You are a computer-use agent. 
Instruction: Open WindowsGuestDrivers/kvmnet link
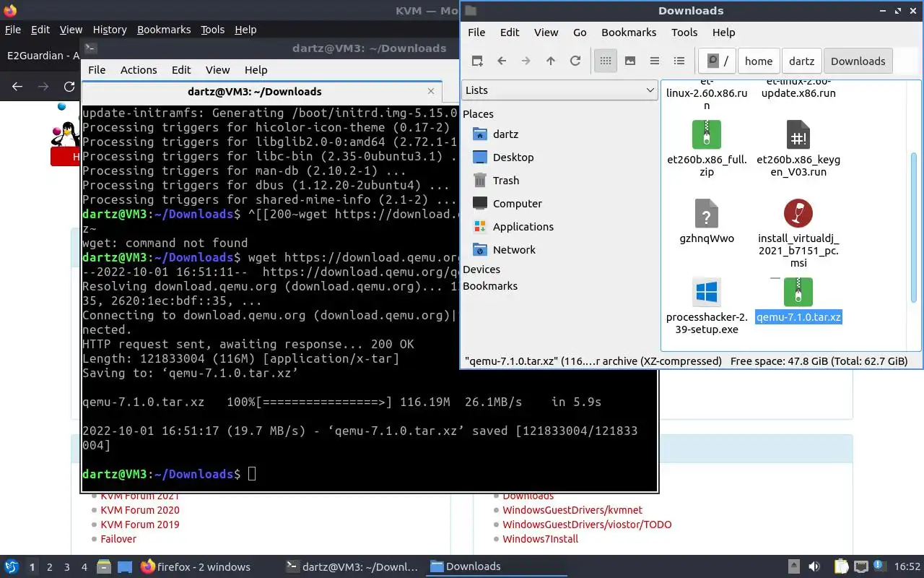572,510
